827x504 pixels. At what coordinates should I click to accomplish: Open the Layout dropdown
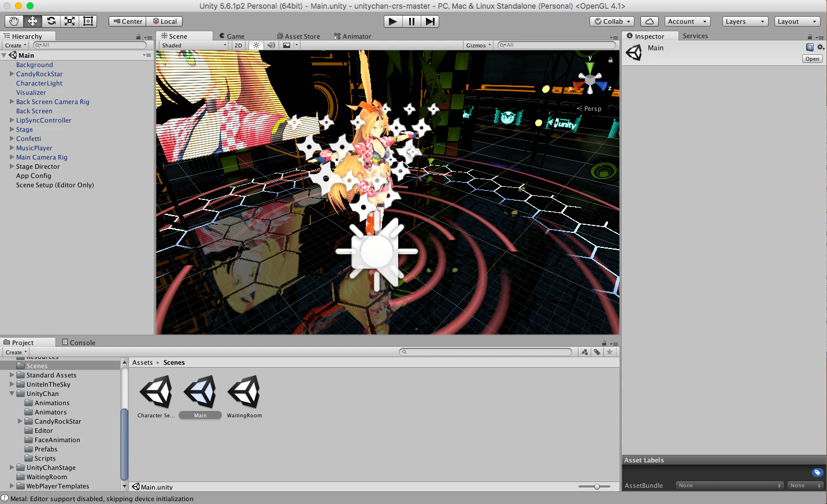tap(797, 21)
